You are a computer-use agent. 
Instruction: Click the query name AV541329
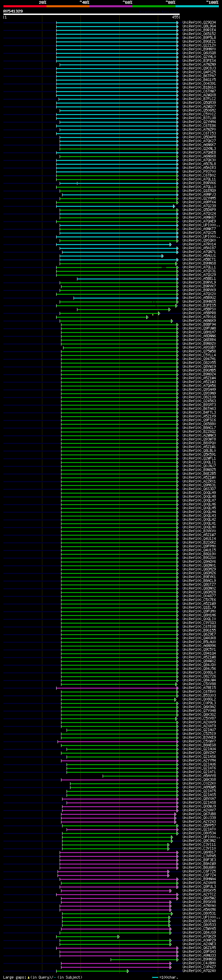13,11
